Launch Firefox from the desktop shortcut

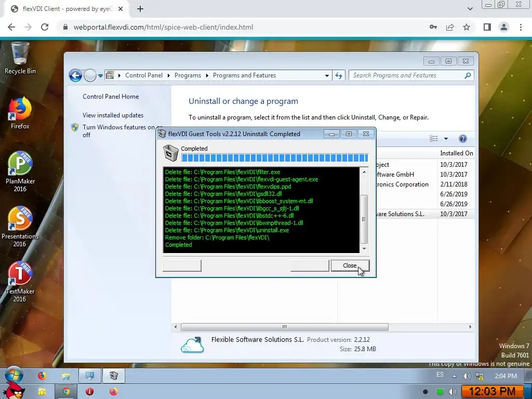[20, 113]
